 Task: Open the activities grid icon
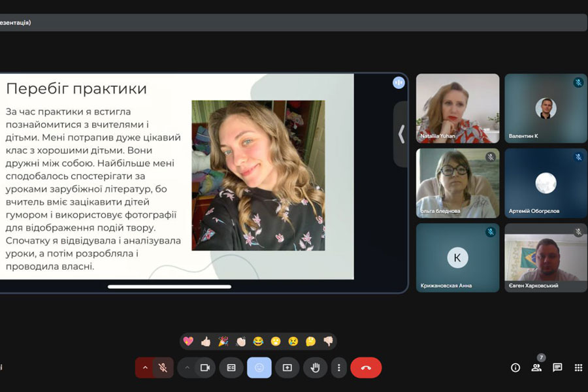[578, 368]
